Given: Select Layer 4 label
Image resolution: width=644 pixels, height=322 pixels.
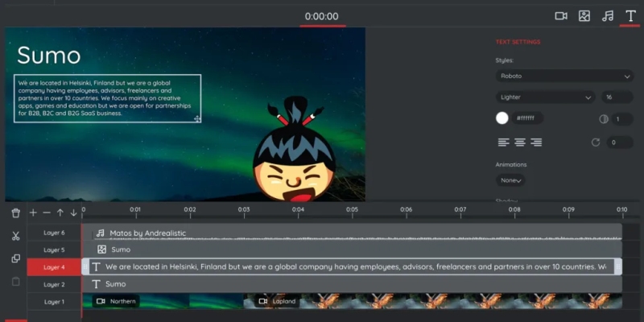Looking at the screenshot, I should [x=54, y=267].
